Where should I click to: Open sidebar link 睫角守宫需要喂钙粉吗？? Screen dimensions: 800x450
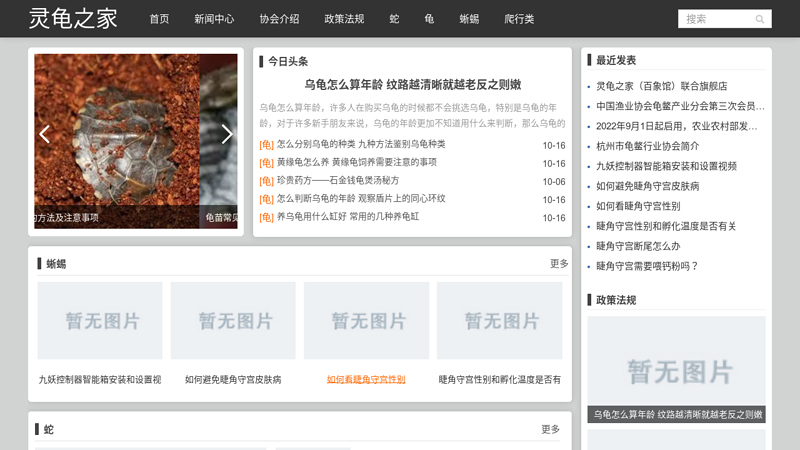(647, 266)
